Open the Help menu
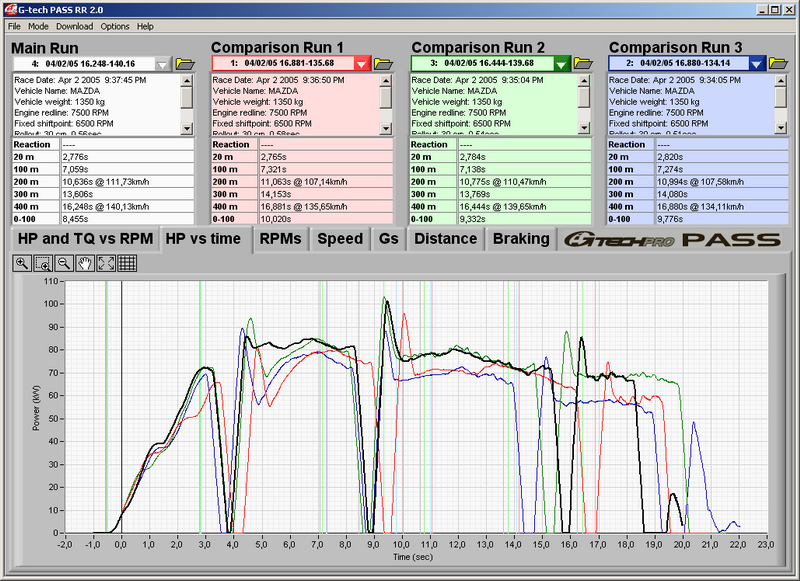800x581 pixels. 145,27
